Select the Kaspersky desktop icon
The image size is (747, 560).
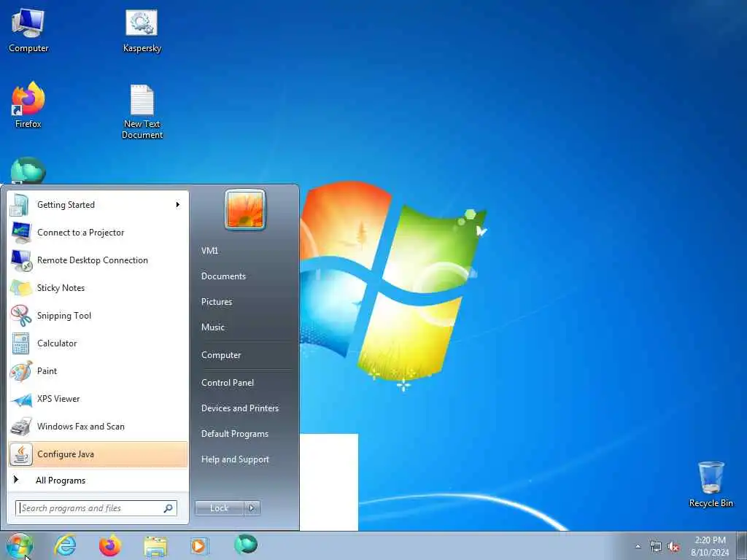pyautogui.click(x=142, y=31)
